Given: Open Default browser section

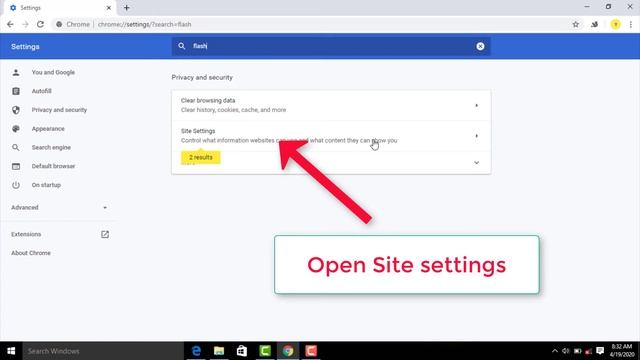Looking at the screenshot, I should click(53, 166).
